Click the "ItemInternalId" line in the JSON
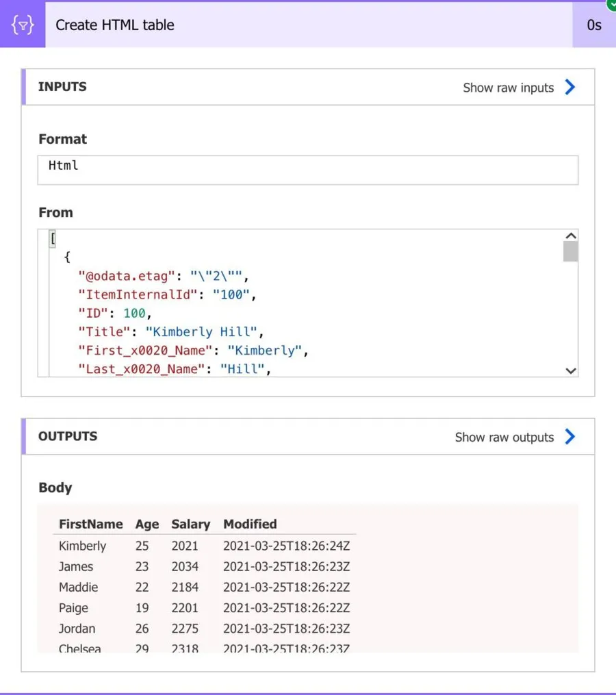This screenshot has width=616, height=695. pos(166,295)
